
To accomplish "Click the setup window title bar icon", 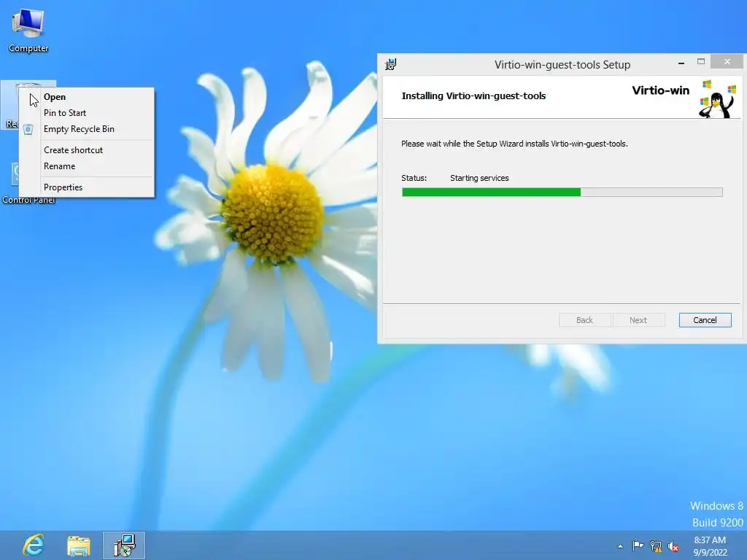I will [x=391, y=64].
